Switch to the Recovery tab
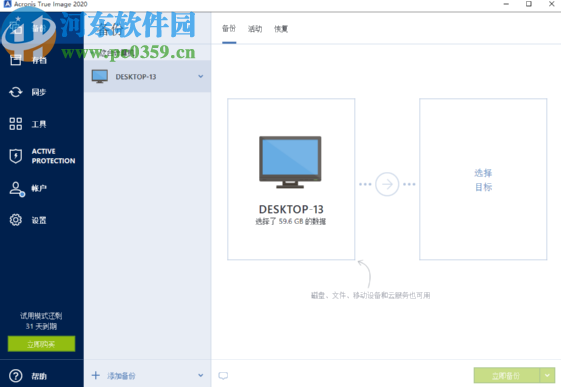The height and width of the screenshot is (387, 561). tap(281, 29)
